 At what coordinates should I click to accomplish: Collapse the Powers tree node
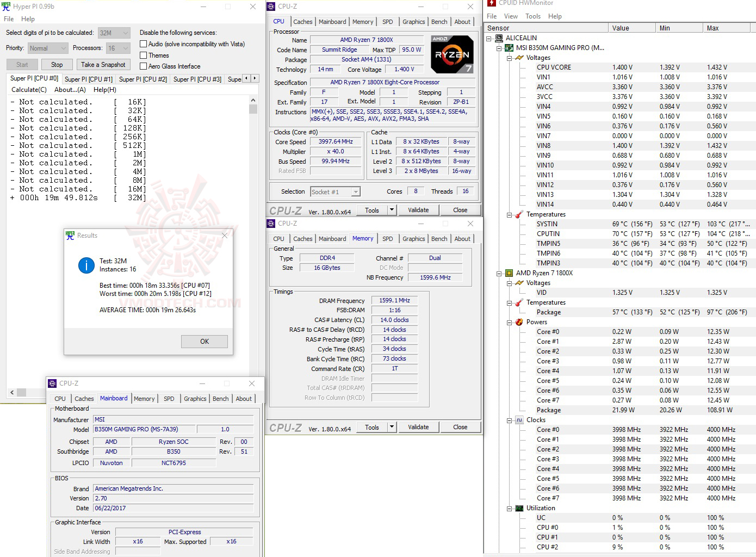click(510, 322)
